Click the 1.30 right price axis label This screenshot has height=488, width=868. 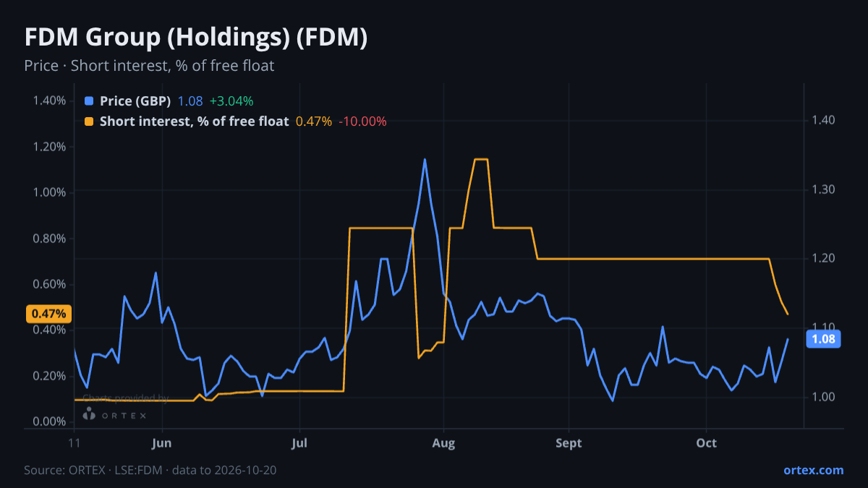[823, 189]
